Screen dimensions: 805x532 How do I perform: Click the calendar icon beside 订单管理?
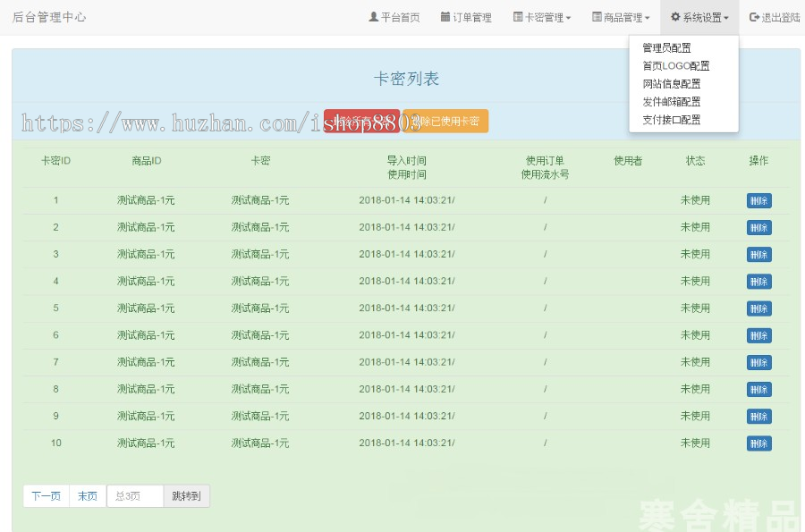click(445, 17)
